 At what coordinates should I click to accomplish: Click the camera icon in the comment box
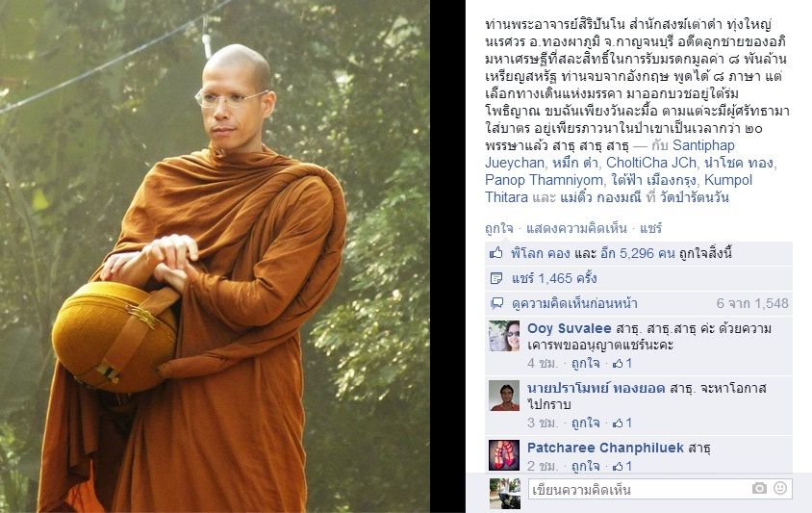(759, 488)
